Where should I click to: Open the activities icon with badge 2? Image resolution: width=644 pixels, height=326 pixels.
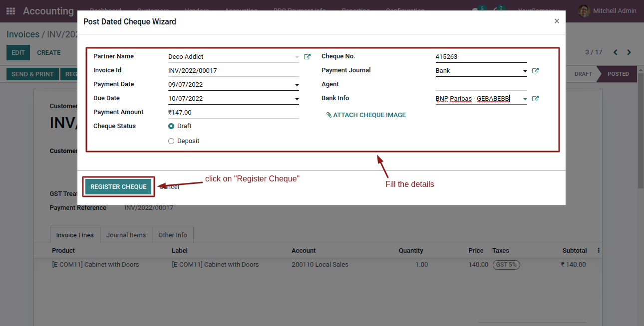pos(498,10)
